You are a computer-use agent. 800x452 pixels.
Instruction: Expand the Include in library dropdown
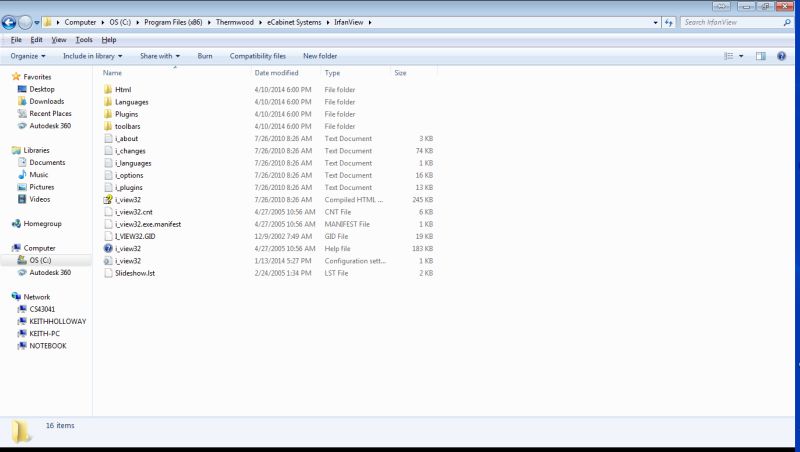95,56
